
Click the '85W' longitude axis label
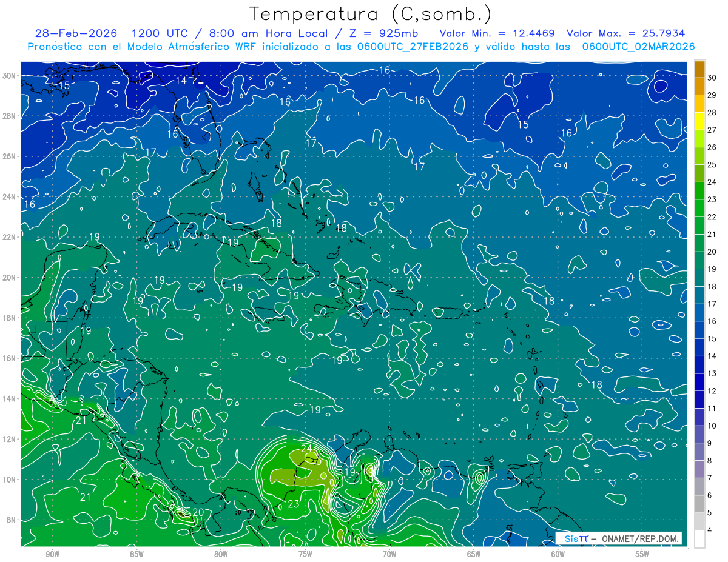[136, 554]
